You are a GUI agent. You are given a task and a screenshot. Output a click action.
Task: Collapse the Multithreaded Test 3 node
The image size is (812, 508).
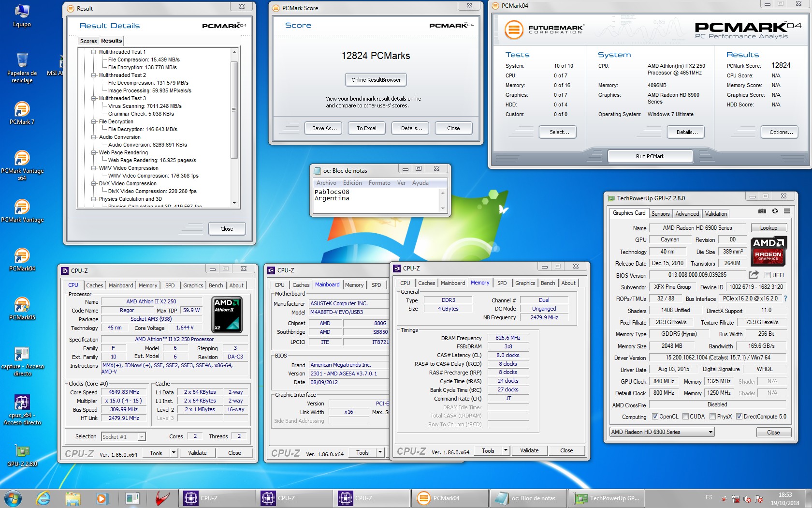94,98
